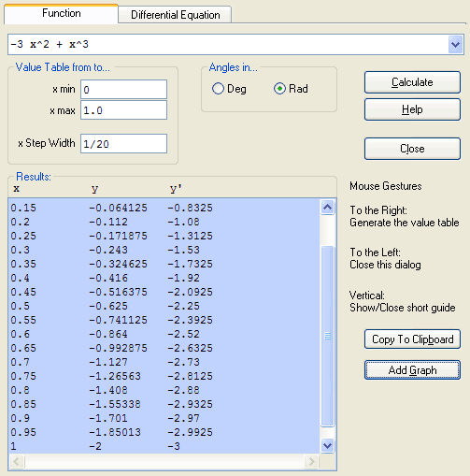Click the horizontal scroll left arrow

[x=17, y=461]
